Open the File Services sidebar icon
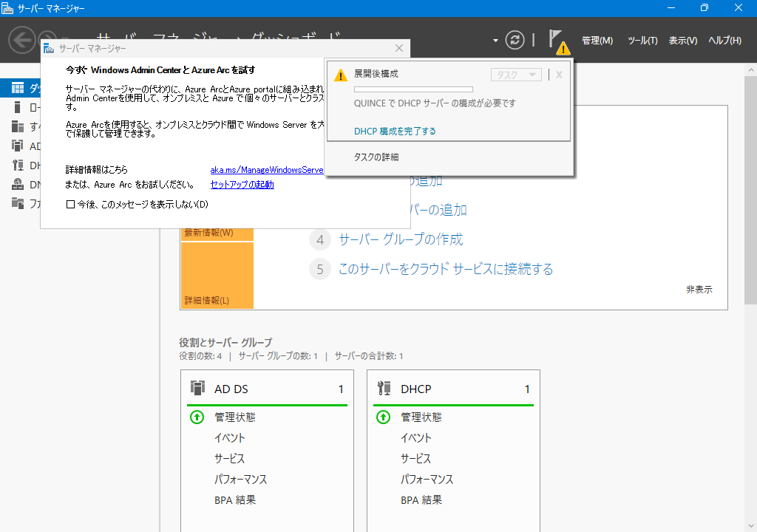Screen dimensions: 757x532 point(18,203)
